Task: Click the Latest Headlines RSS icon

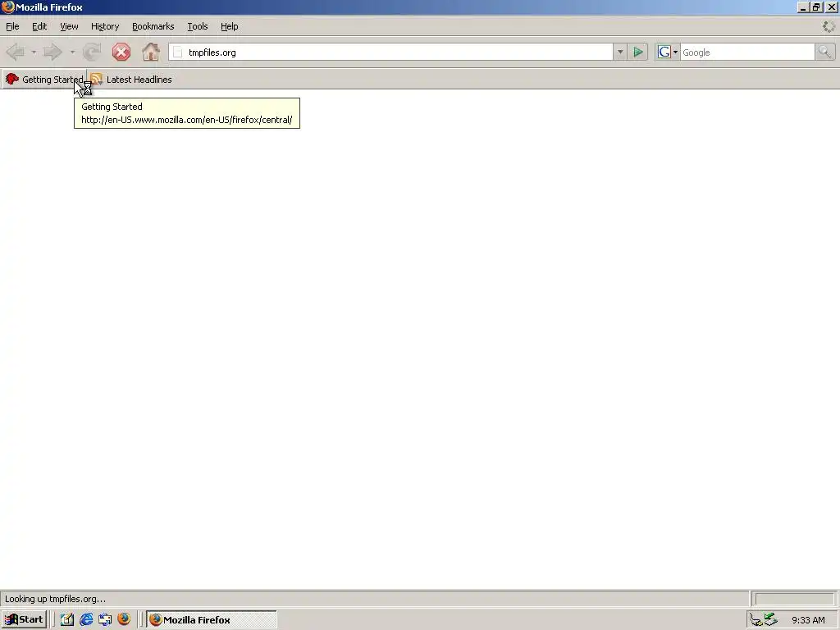Action: (97, 80)
